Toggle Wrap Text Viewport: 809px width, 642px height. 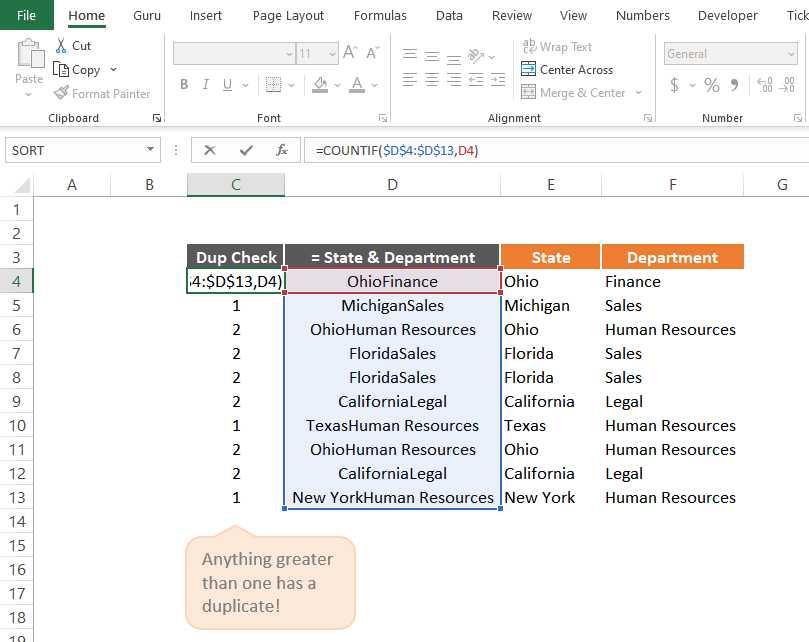click(557, 46)
